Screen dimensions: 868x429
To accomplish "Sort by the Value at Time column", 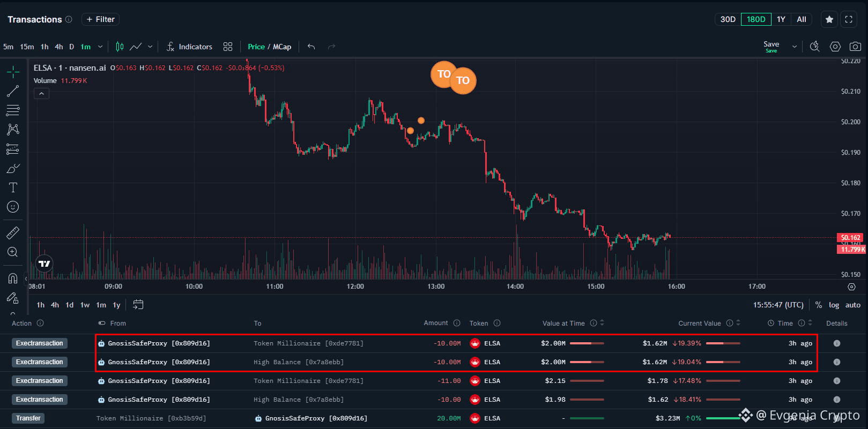I will point(602,323).
